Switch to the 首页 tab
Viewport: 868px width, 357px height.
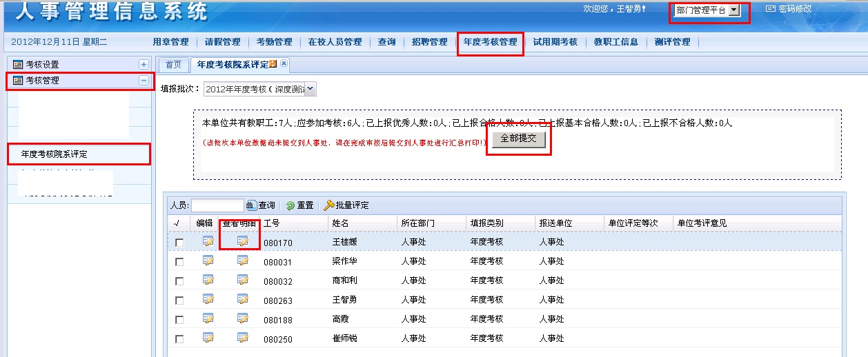point(173,65)
